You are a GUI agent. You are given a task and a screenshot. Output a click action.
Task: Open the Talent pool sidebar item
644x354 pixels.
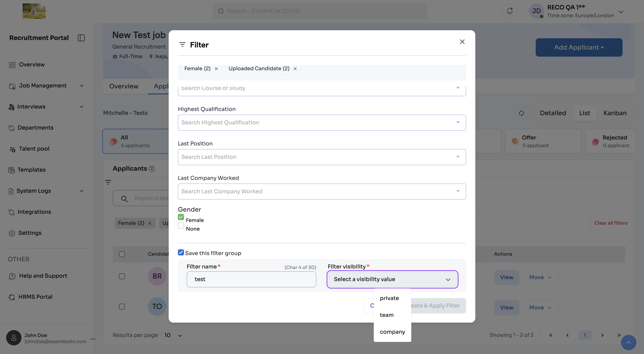coord(34,149)
